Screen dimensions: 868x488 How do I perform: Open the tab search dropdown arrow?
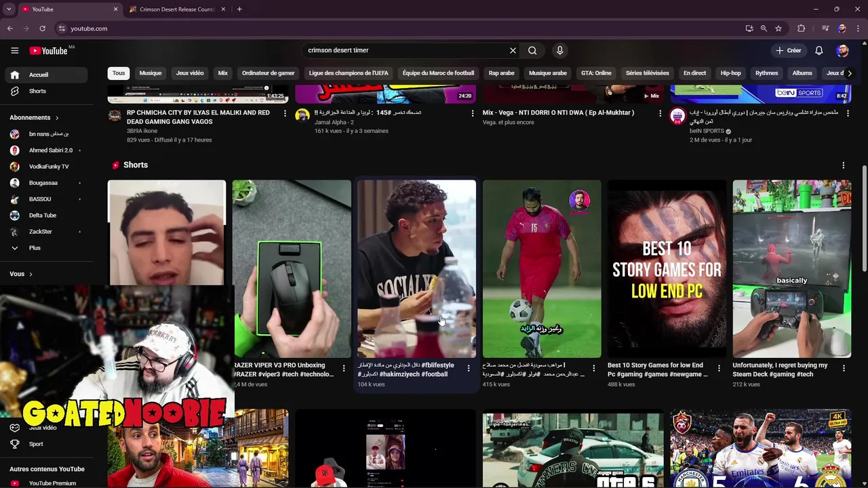(x=9, y=9)
